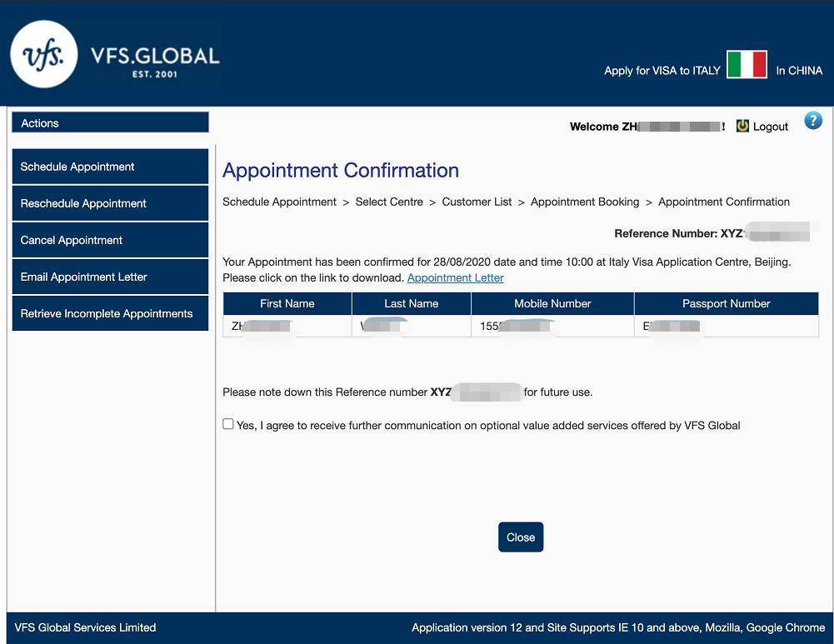
Task: Click the Appointment Confirmation page heading
Action: pyautogui.click(x=341, y=170)
